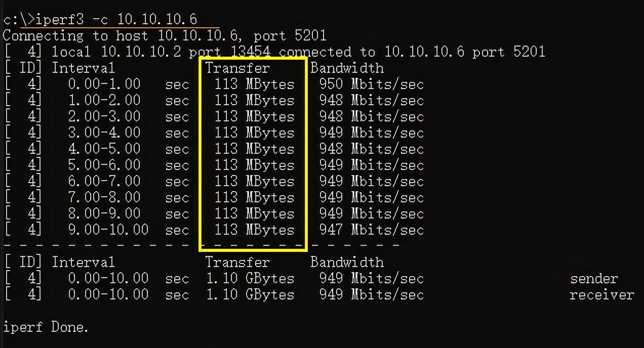Screen dimensions: 644x348
Task: Click the 947 Mbits/sec bandwidth value
Action: point(371,230)
